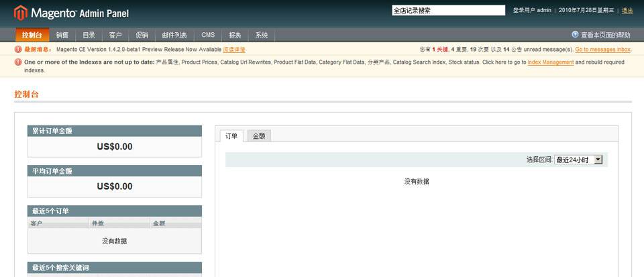
Task: Click the Index Management link
Action: click(550, 62)
